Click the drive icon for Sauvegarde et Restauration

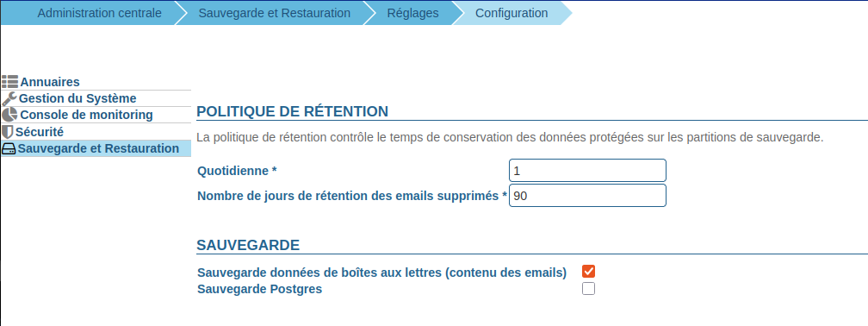point(9,148)
